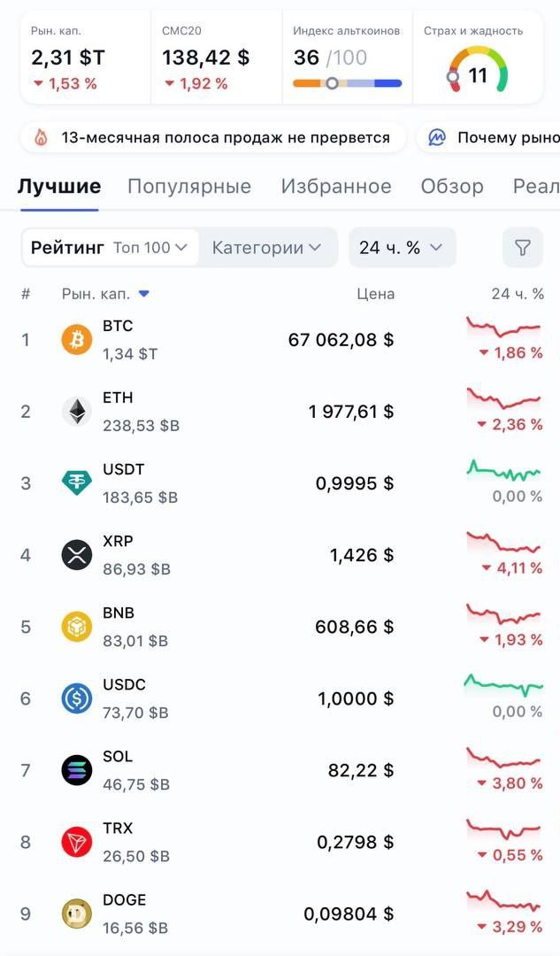
Task: Open the filter funnel button
Action: pos(523,248)
